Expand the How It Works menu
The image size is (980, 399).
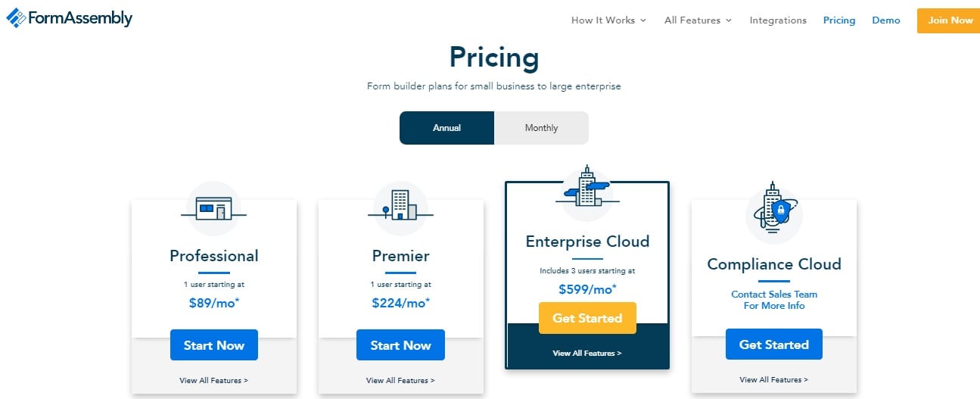click(x=608, y=20)
